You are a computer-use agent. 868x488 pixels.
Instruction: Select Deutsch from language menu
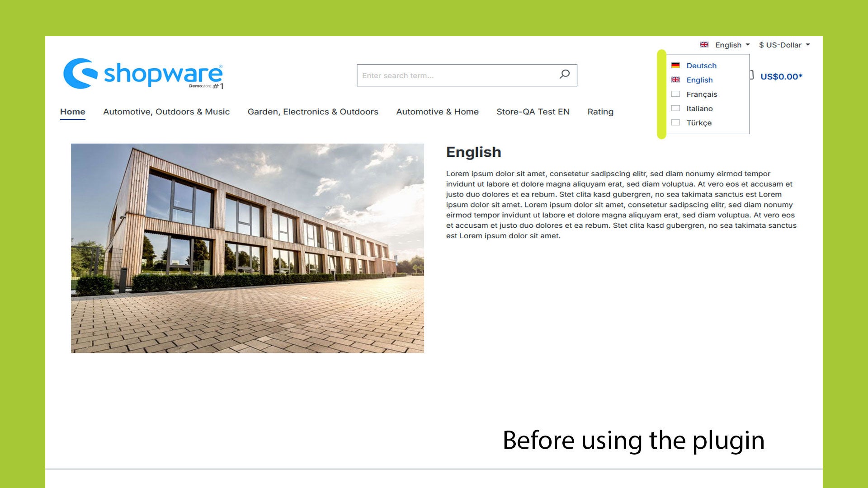pyautogui.click(x=700, y=65)
